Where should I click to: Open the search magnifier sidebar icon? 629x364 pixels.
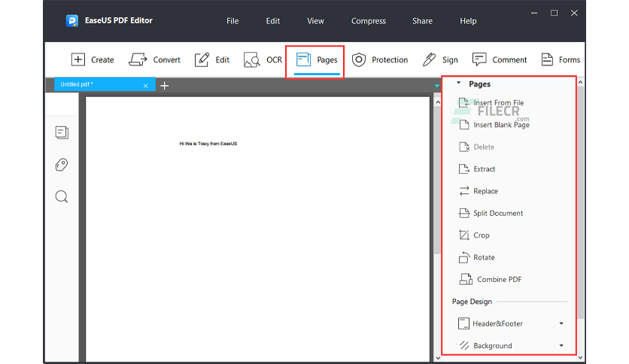pos(62,197)
